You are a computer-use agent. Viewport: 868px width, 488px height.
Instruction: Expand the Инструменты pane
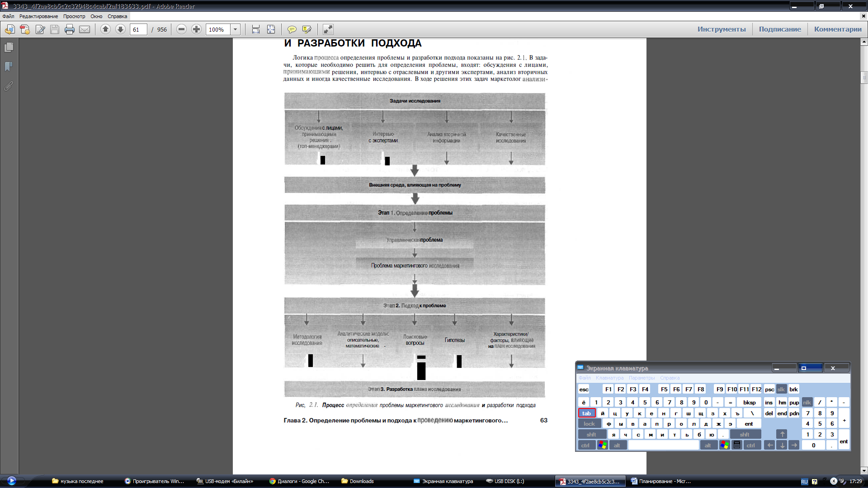click(x=722, y=29)
